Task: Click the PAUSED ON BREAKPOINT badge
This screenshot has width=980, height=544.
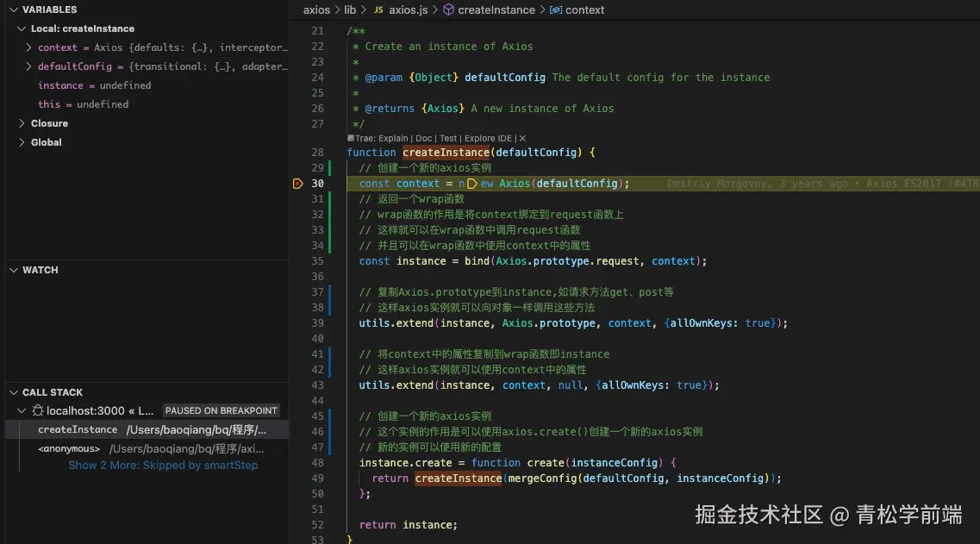Action: coord(221,411)
